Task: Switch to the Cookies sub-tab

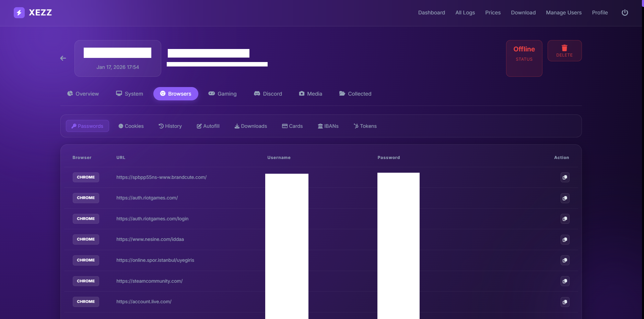Action: point(131,126)
